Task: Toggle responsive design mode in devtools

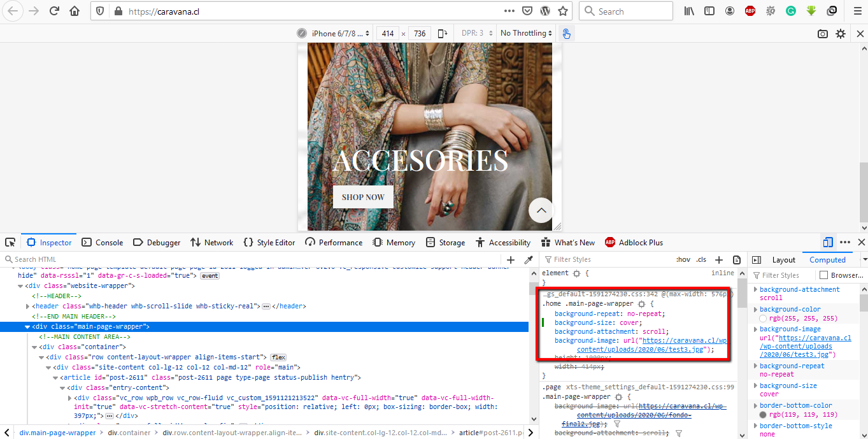Action: pos(828,242)
